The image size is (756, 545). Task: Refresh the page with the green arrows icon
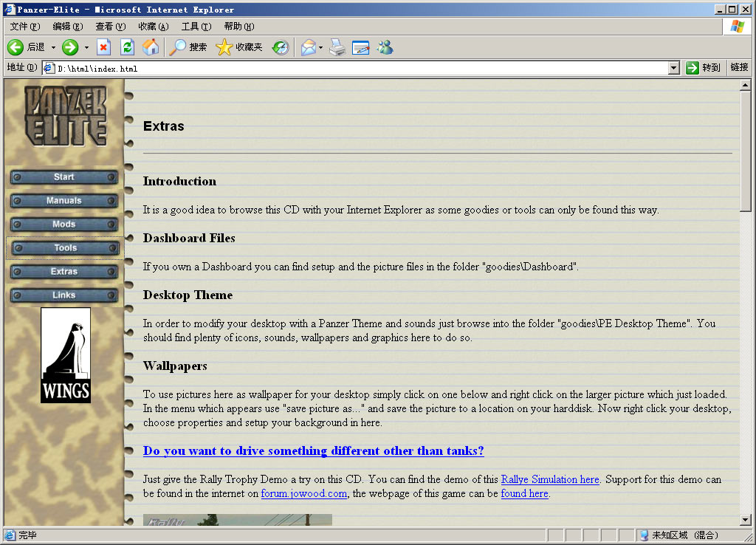[127, 47]
